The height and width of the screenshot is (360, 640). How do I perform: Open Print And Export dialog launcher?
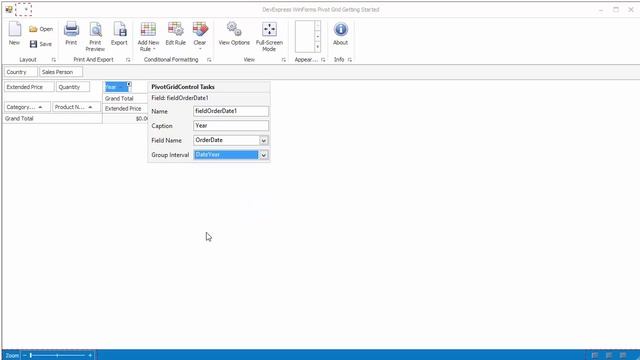pos(128,60)
